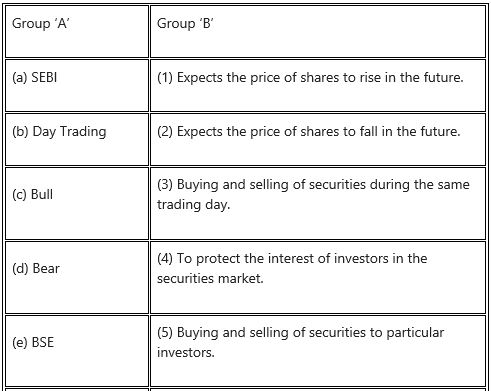Click the word 'Bear'
The height and width of the screenshot is (391, 491).
[x=46, y=269]
